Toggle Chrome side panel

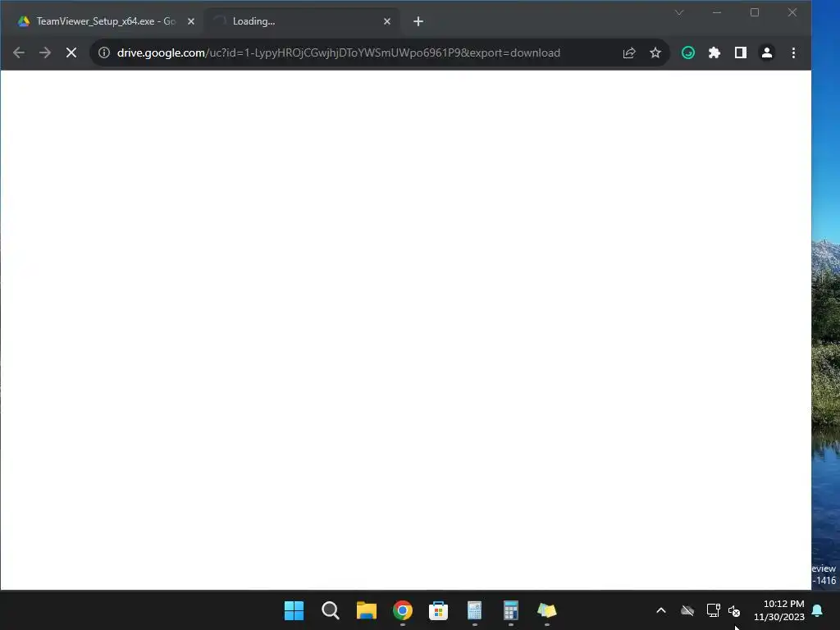pos(741,52)
